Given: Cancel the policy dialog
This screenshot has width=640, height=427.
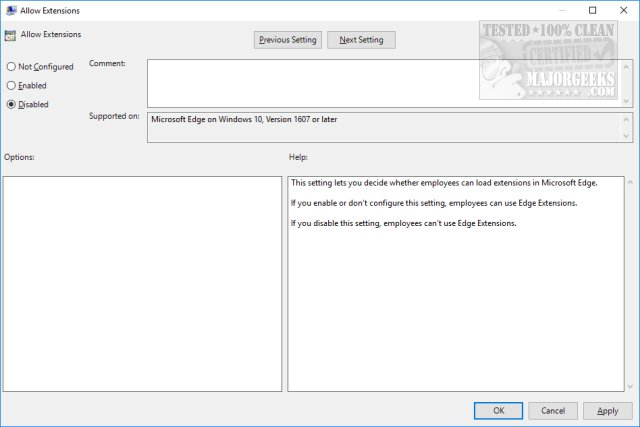Looking at the screenshot, I should tap(553, 411).
